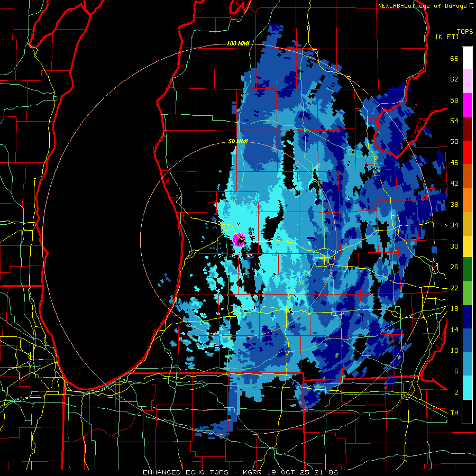Click the TOPS legend title
This screenshot has width=476, height=476.
pos(465,32)
